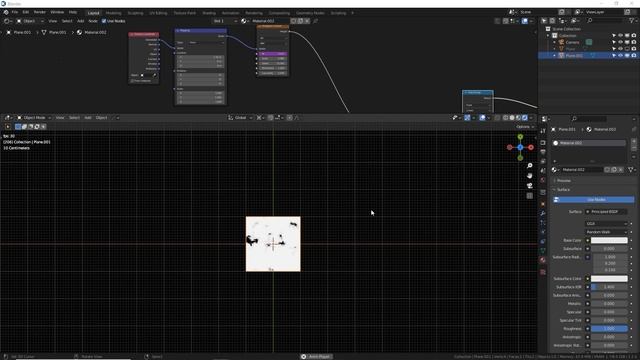Open the node editor's Add menu
The height and width of the screenshot is (360, 640).
[x=80, y=21]
